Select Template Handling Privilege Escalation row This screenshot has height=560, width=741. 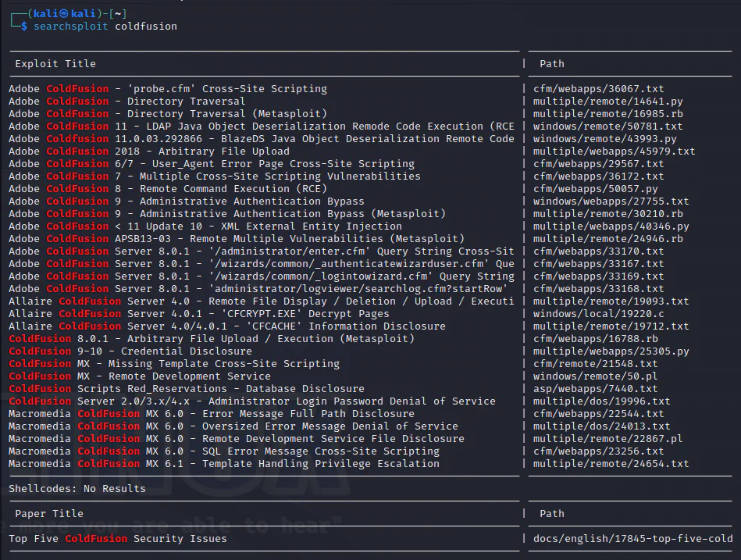point(224,465)
